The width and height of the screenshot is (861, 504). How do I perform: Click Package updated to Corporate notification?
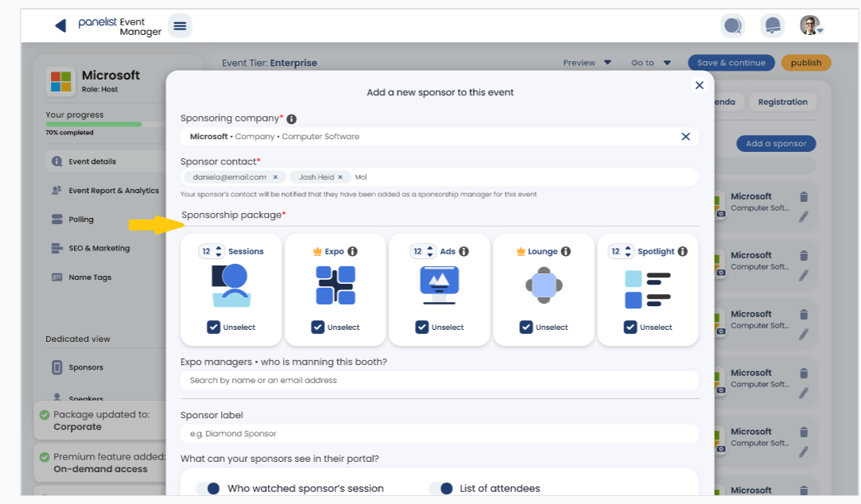(100, 421)
